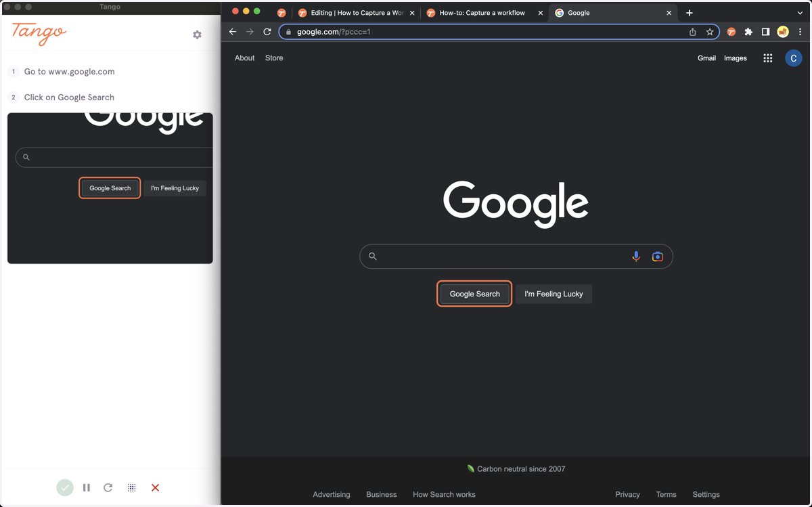Open the Chrome three-dot menu
Image resolution: width=812 pixels, height=507 pixels.
coord(800,32)
